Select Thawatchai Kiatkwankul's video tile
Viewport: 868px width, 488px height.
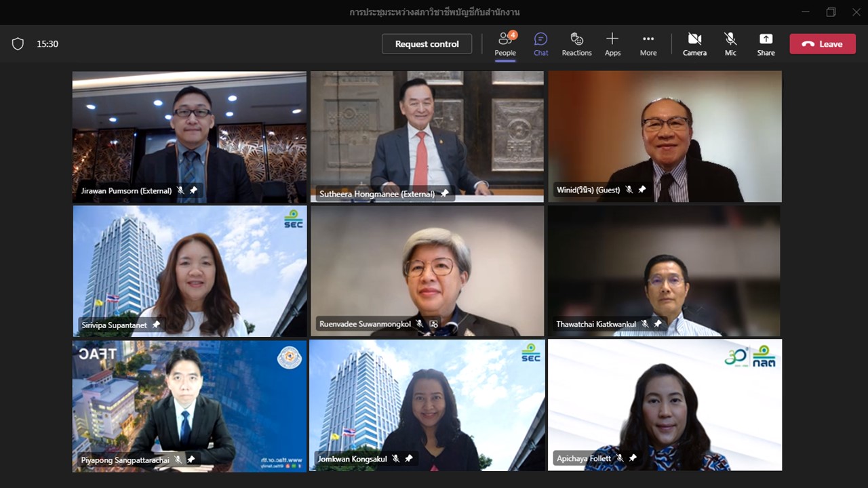point(665,264)
